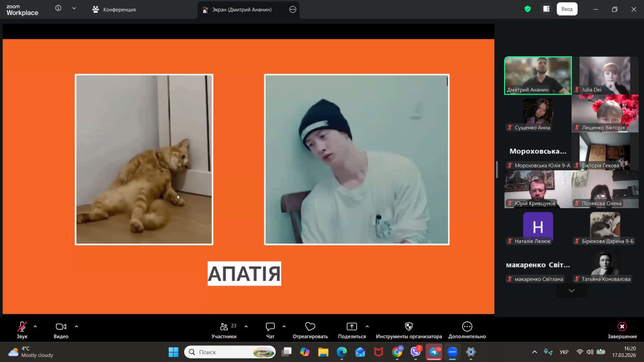Expand audio options arrow beside Звук
This screenshot has width=644, height=362.
[35, 326]
